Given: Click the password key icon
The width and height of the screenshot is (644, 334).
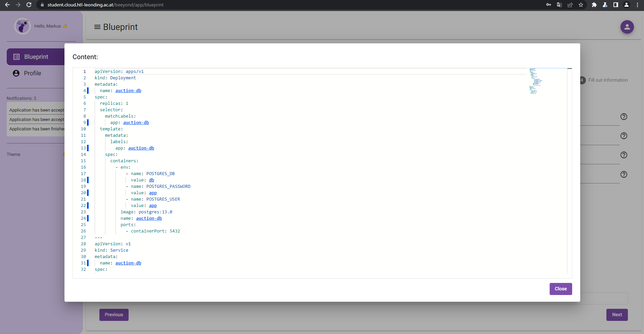Looking at the screenshot, I should coord(549,5).
